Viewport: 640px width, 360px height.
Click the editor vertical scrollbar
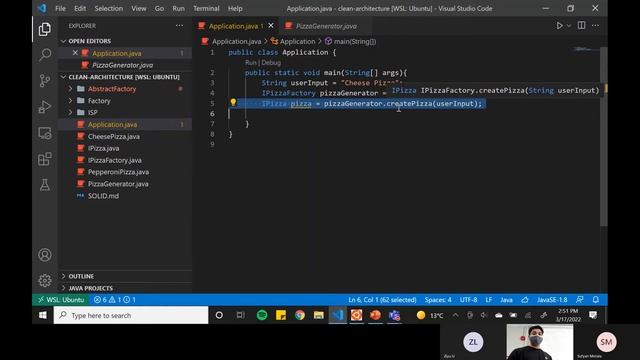click(604, 137)
